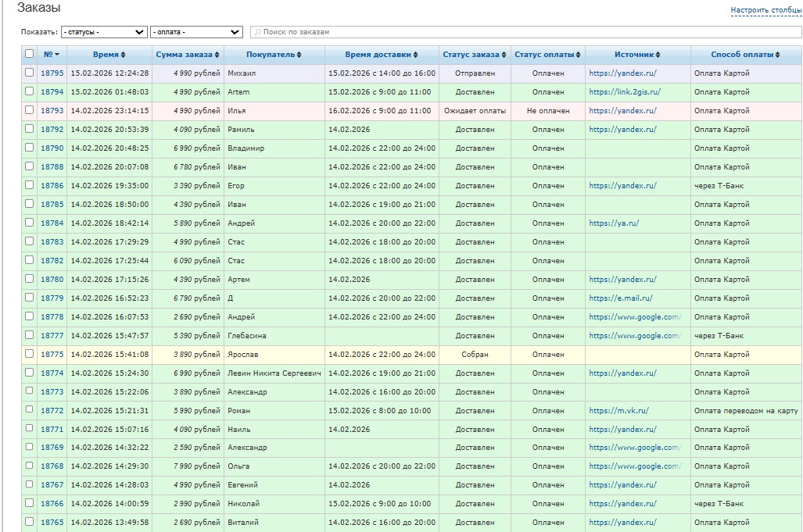Check the box for order 18795
This screenshot has height=532, width=803.
point(30,73)
